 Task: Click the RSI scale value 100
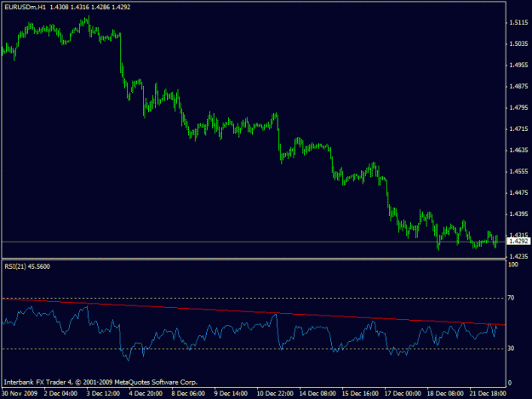[x=513, y=265]
